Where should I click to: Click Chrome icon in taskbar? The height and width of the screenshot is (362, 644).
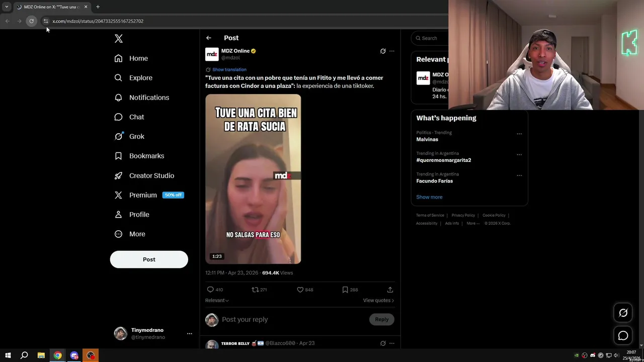click(58, 355)
